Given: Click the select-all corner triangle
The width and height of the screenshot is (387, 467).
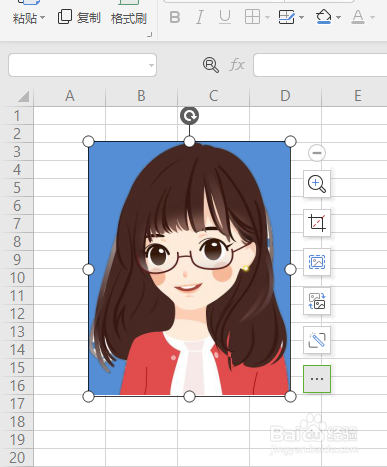Looking at the screenshot, I should [x=23, y=97].
